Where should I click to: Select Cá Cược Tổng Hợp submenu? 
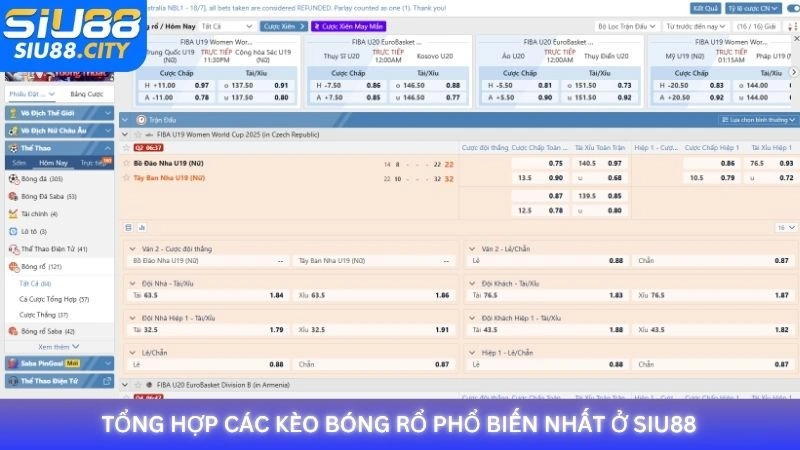point(54,299)
